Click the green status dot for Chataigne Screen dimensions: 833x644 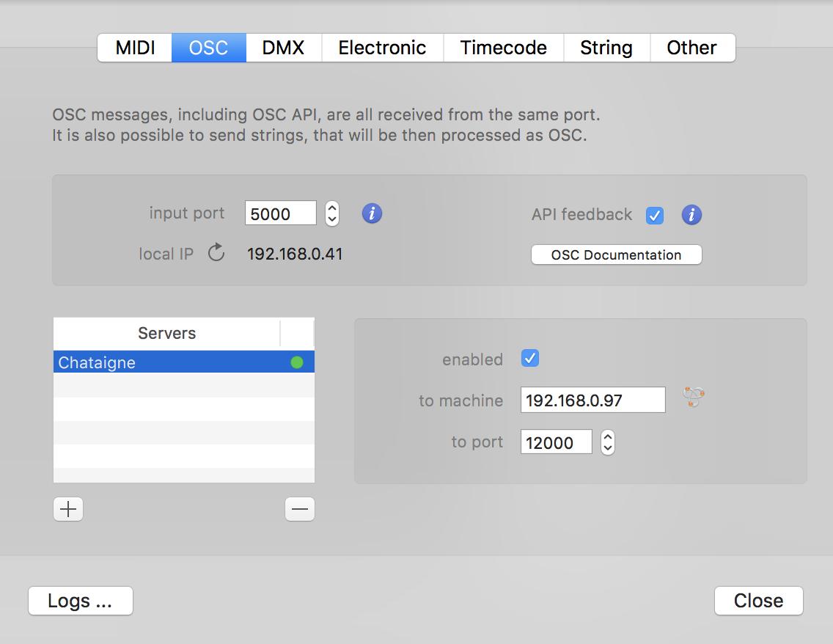coord(296,362)
